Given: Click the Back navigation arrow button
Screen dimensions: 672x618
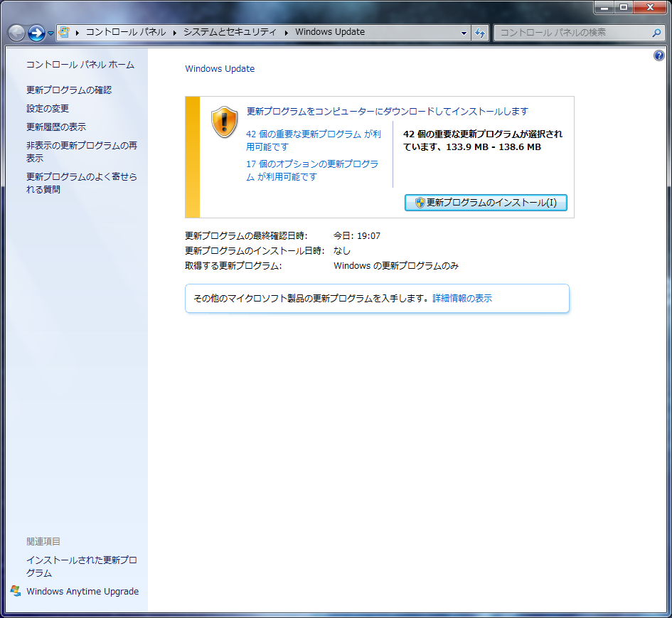Looking at the screenshot, I should 17,33.
